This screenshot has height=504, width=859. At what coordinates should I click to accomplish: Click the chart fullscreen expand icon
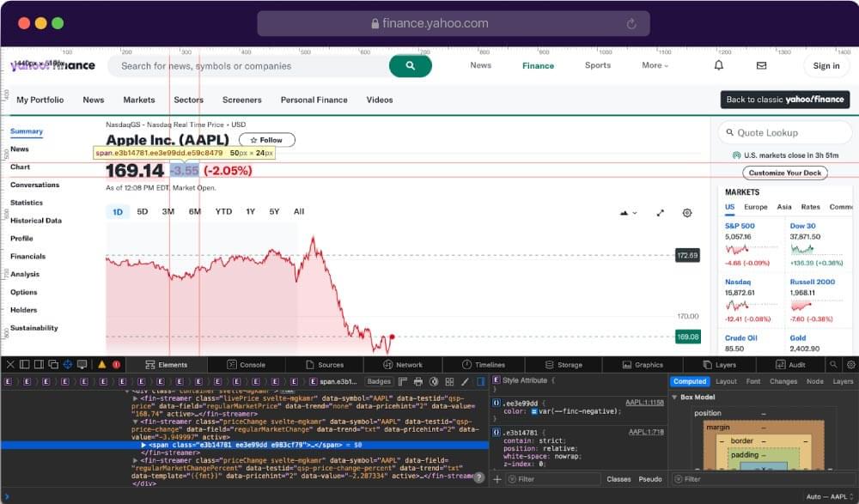[660, 213]
